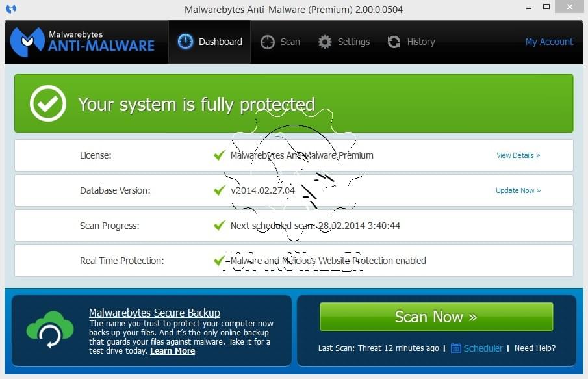588x379 pixels.
Task: Open the Settings tab
Action: pyautogui.click(x=344, y=42)
